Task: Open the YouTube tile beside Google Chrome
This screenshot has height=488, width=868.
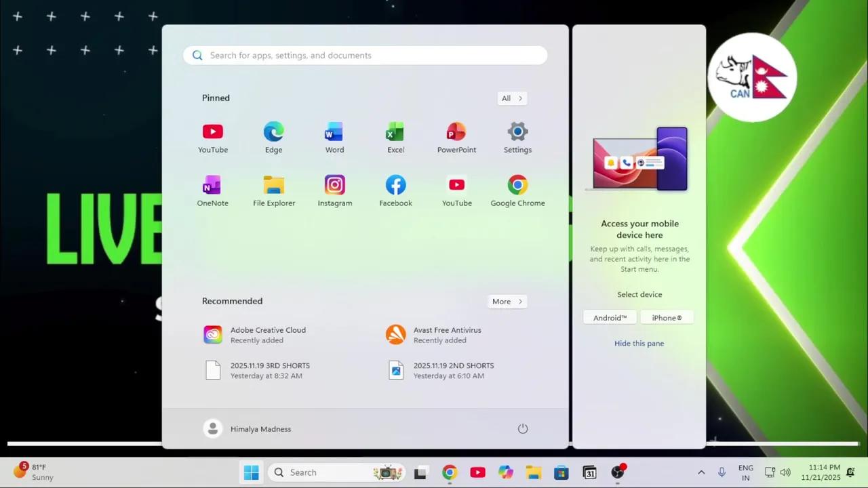Action: tap(456, 192)
